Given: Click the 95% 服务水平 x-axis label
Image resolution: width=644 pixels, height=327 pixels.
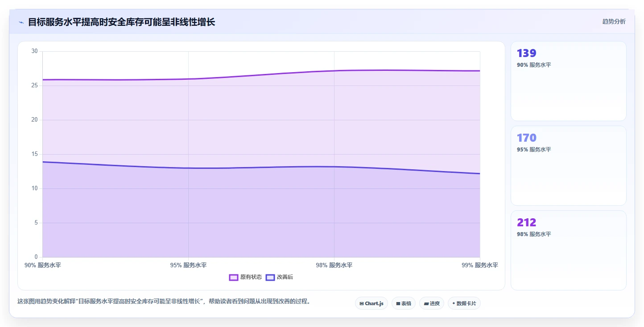Looking at the screenshot, I should [188, 265].
